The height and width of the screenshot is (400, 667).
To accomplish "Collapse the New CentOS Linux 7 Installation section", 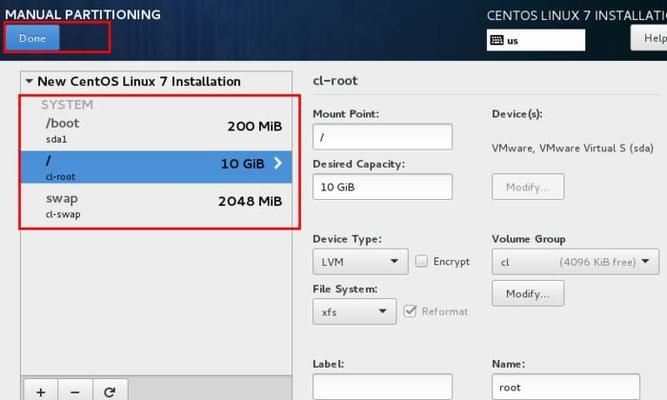I will click(29, 82).
